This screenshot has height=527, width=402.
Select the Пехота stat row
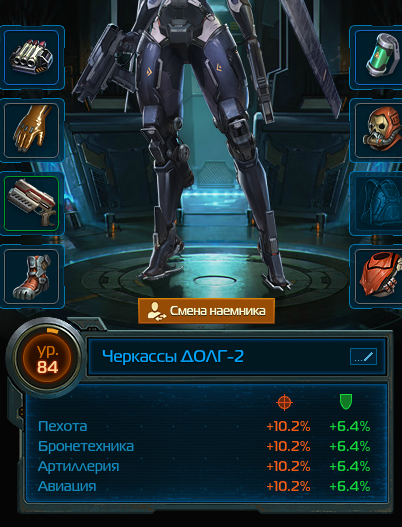coord(204,427)
